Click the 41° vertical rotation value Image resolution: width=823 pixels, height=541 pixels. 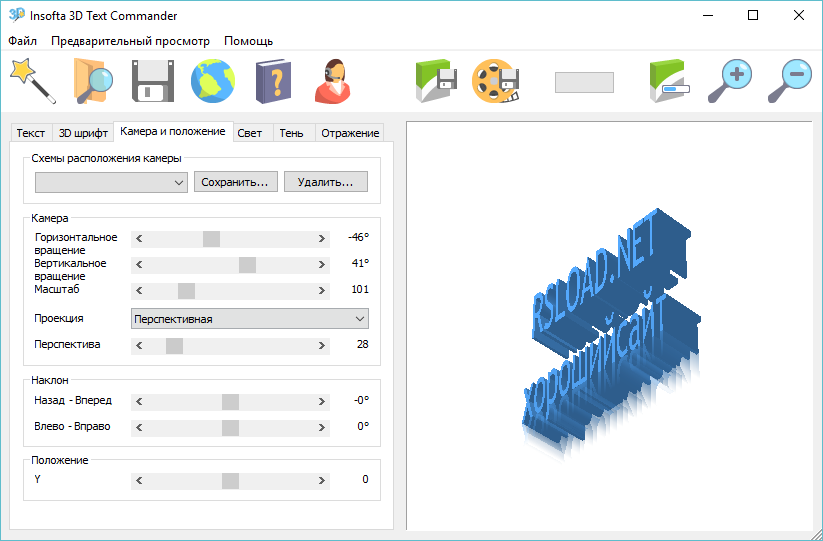[x=361, y=263]
